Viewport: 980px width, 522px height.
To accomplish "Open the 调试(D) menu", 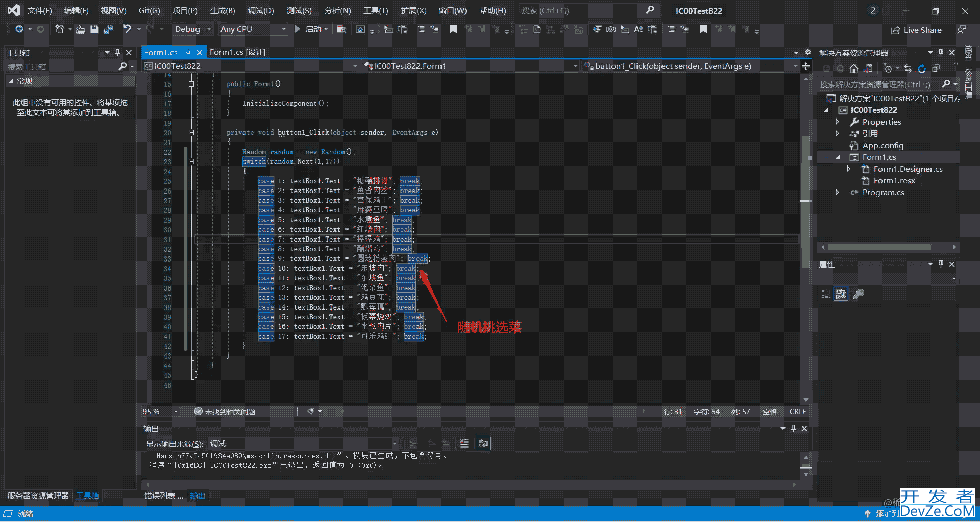I will (261, 10).
